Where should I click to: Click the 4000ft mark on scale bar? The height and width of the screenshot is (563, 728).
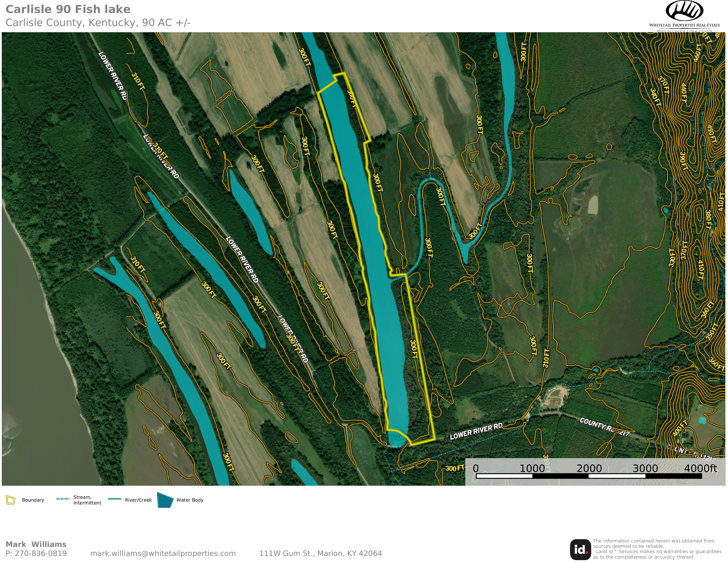[x=700, y=468]
